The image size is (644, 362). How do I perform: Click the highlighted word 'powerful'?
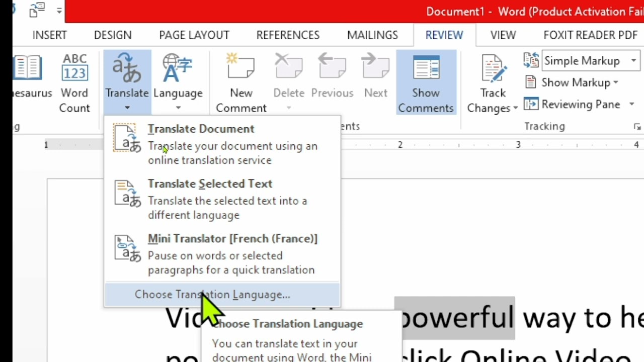click(x=454, y=318)
